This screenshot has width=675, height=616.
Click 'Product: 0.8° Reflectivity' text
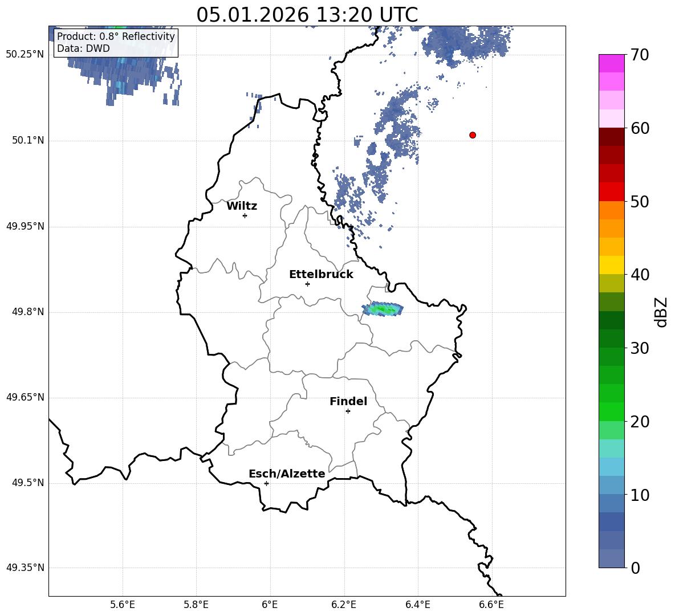pos(116,36)
